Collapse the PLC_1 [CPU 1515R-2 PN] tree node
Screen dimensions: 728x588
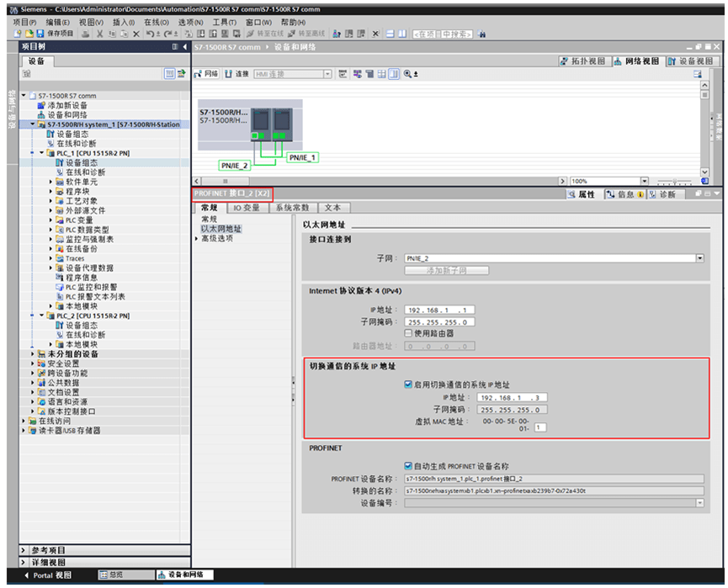[42, 154]
